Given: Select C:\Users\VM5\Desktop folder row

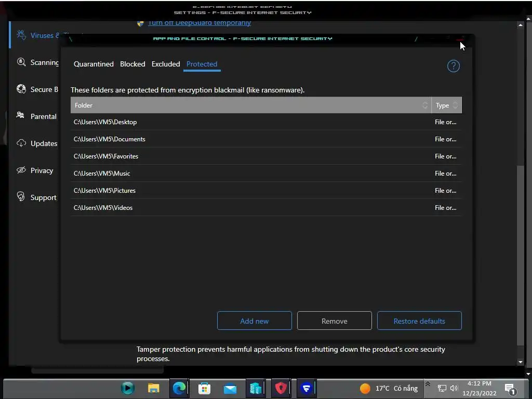Looking at the screenshot, I should click(266, 122).
